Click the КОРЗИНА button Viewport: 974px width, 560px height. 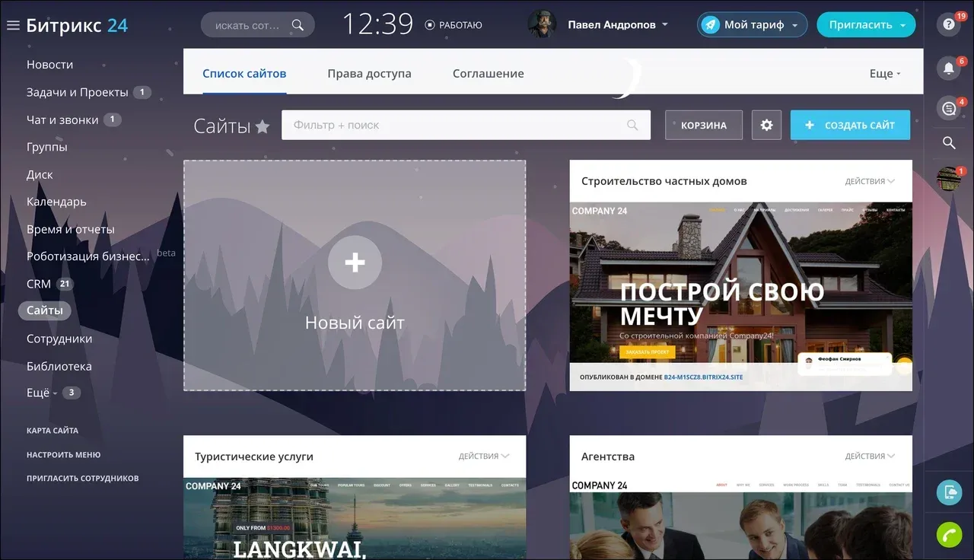pos(704,125)
